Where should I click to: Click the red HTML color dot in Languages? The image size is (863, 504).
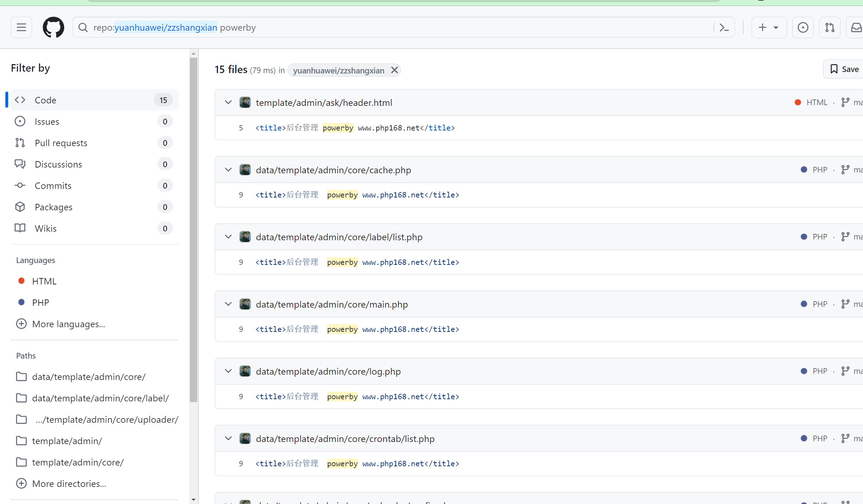[21, 281]
